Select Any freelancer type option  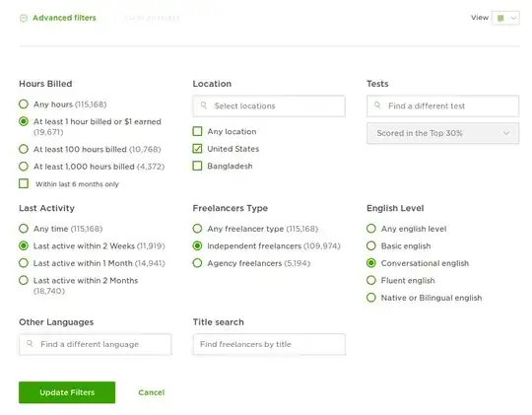(197, 229)
